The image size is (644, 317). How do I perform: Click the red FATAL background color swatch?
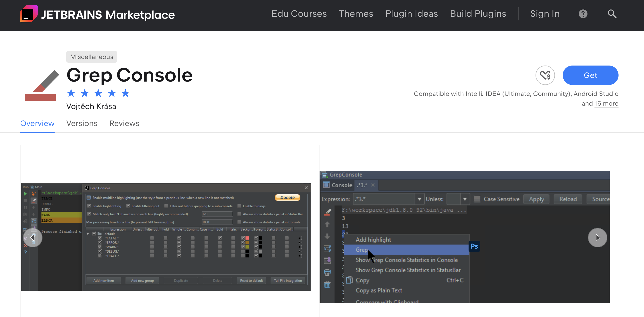click(x=247, y=238)
